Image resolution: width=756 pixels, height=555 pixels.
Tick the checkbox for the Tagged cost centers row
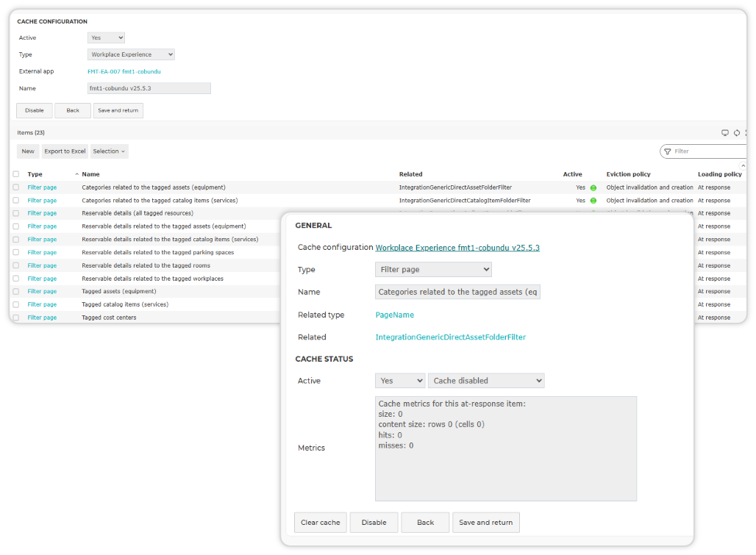[16, 318]
